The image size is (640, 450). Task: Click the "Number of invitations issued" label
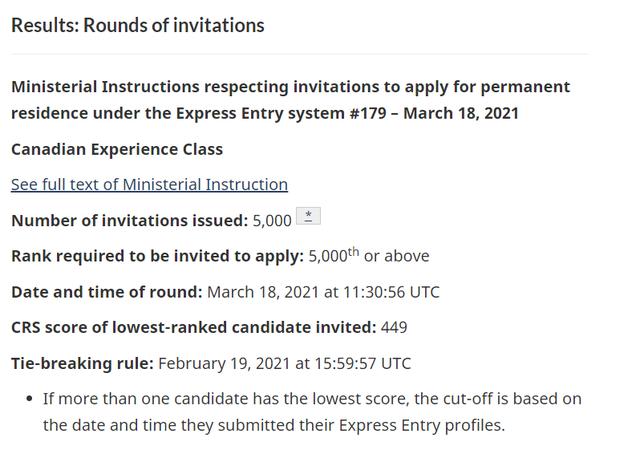coord(129,220)
